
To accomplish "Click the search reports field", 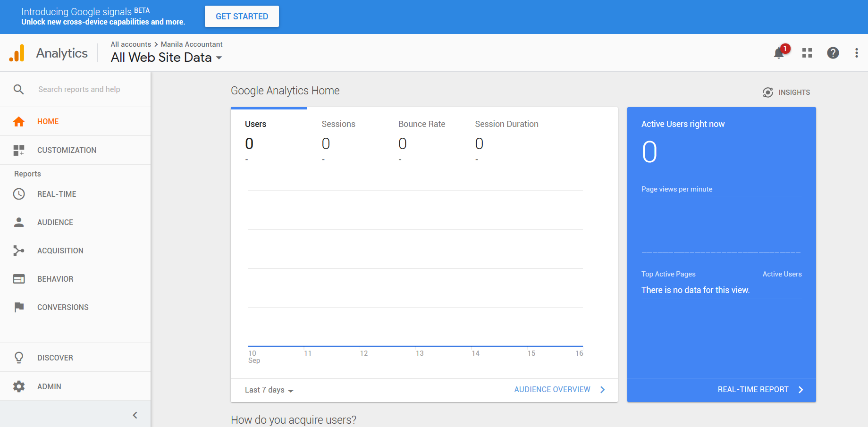I will coord(79,89).
